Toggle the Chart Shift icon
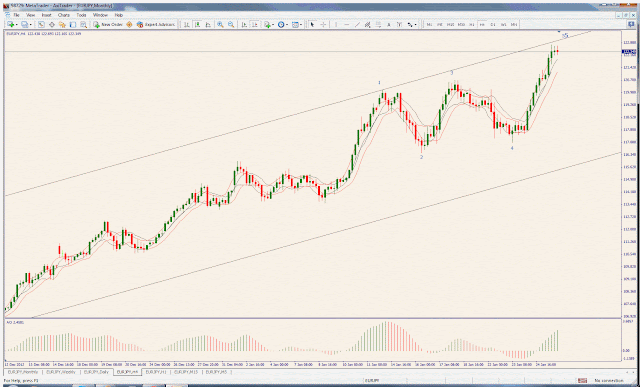The height and width of the screenshot is (387, 640). tap(254, 24)
